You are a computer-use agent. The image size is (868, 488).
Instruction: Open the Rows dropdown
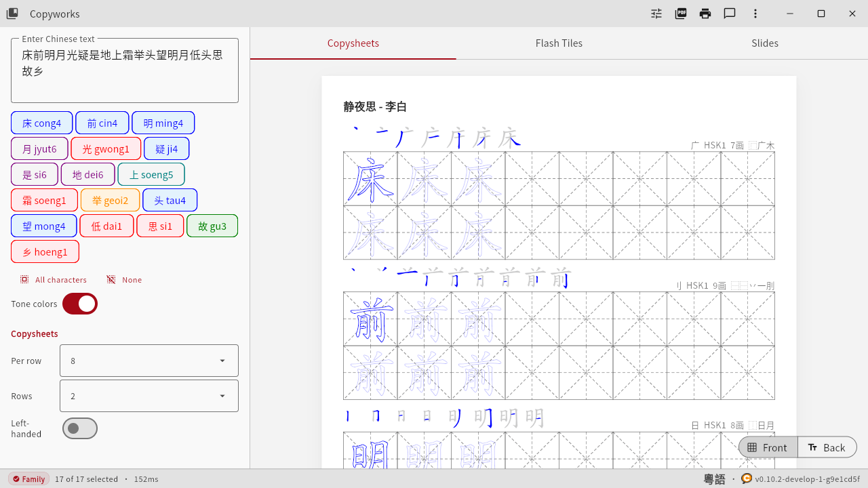click(149, 396)
